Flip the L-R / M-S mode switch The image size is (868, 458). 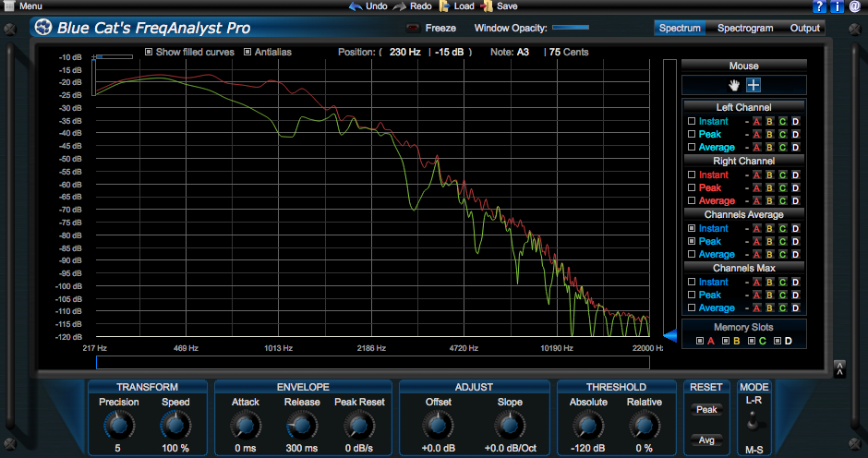pos(753,422)
